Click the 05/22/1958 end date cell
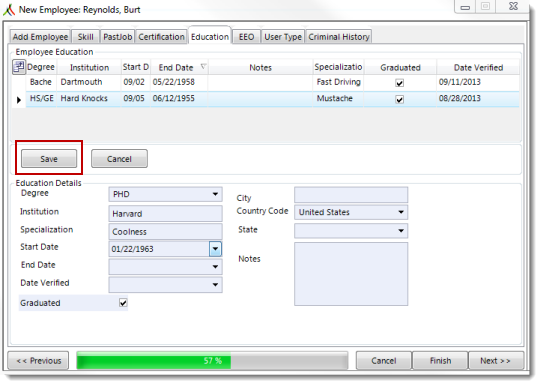This screenshot has width=541, height=386. (179, 82)
